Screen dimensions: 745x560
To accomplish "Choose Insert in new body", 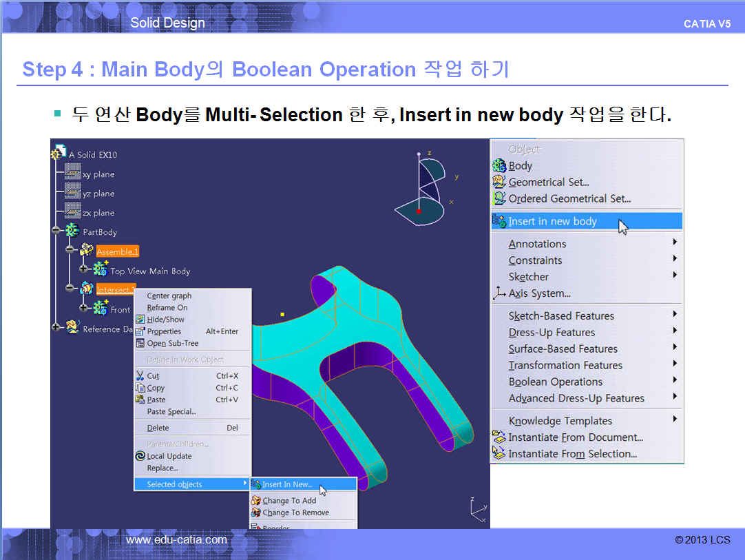I will pyautogui.click(x=552, y=221).
